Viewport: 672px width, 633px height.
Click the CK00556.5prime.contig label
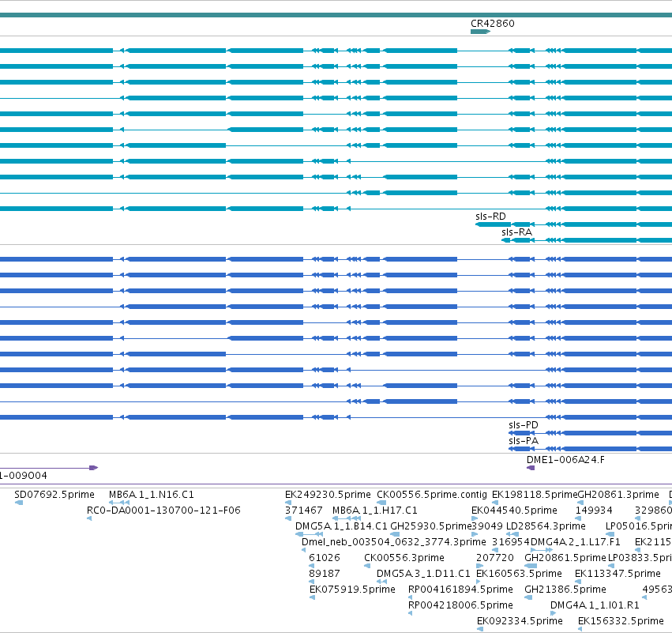tap(432, 495)
